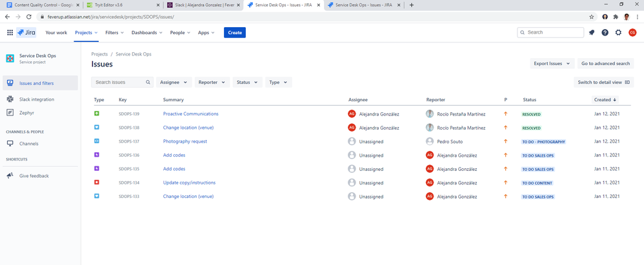
Task: Open the Status filter dropdown
Action: 247,82
